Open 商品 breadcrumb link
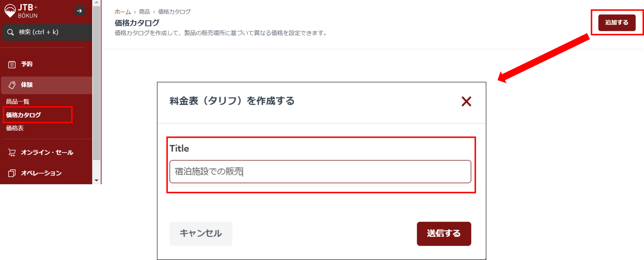This screenshot has width=644, height=260. coord(144,12)
